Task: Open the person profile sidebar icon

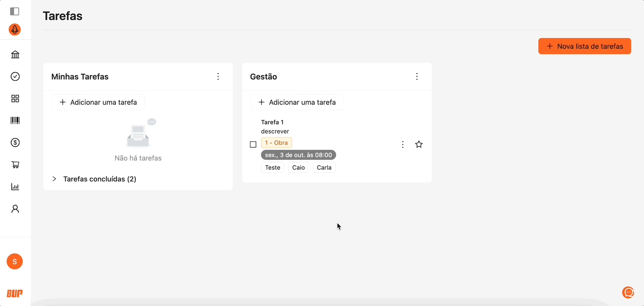Action: pyautogui.click(x=15, y=209)
